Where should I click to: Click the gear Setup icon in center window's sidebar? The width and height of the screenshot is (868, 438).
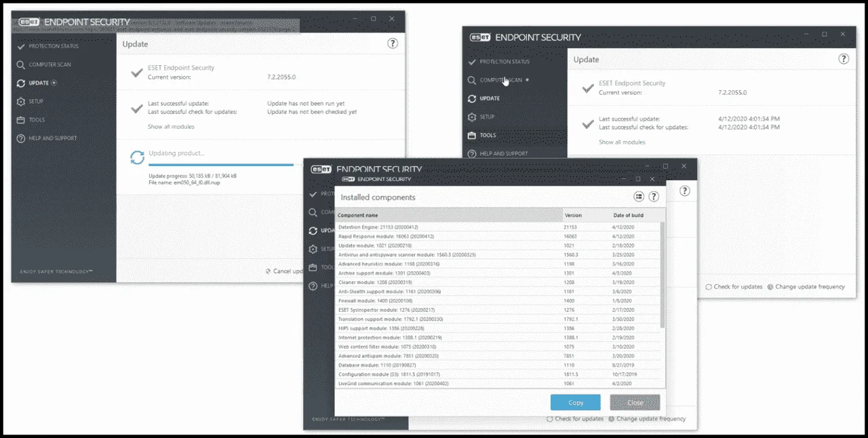point(313,249)
